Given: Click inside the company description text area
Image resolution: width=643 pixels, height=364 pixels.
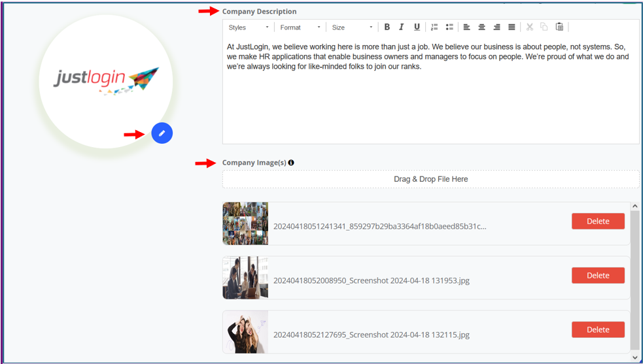Looking at the screenshot, I should pos(431,90).
